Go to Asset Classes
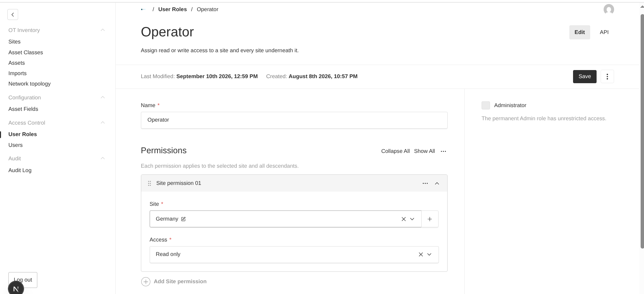This screenshot has width=644, height=294. [26, 53]
